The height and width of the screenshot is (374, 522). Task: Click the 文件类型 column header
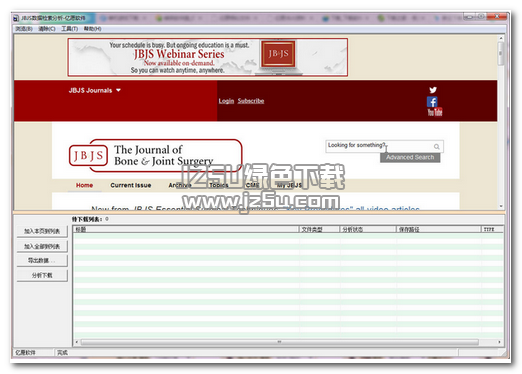click(320, 229)
